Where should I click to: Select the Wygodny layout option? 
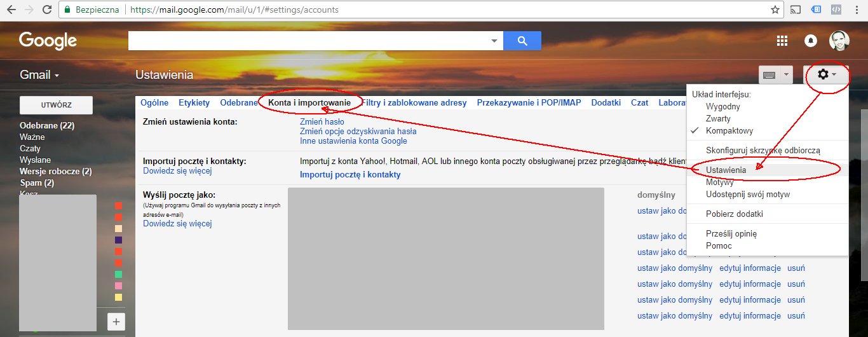click(722, 107)
